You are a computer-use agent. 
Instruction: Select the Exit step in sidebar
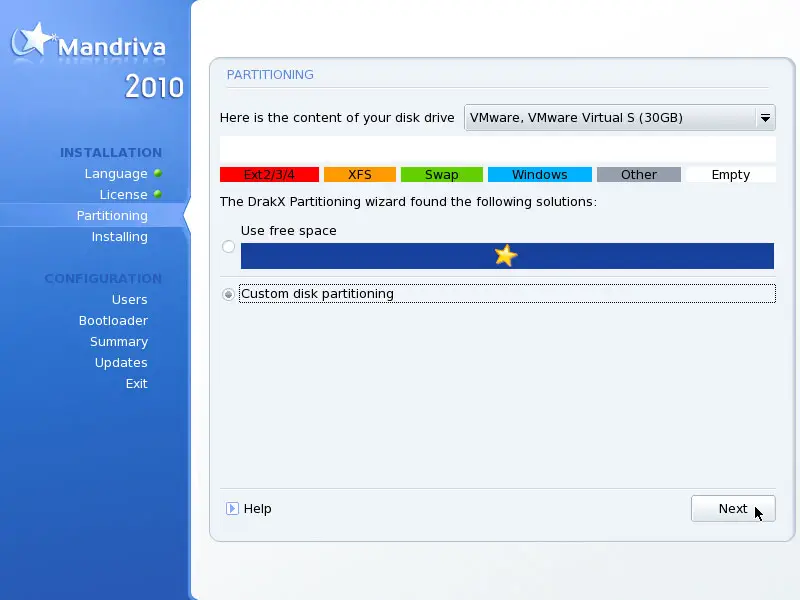pos(137,383)
